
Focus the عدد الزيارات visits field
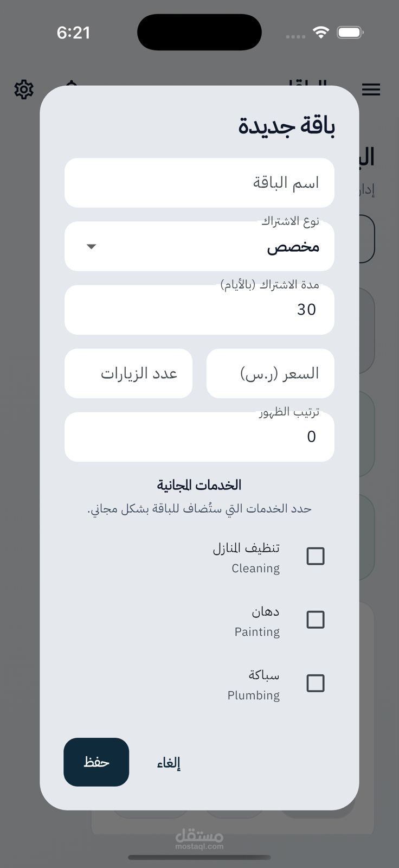click(x=128, y=373)
